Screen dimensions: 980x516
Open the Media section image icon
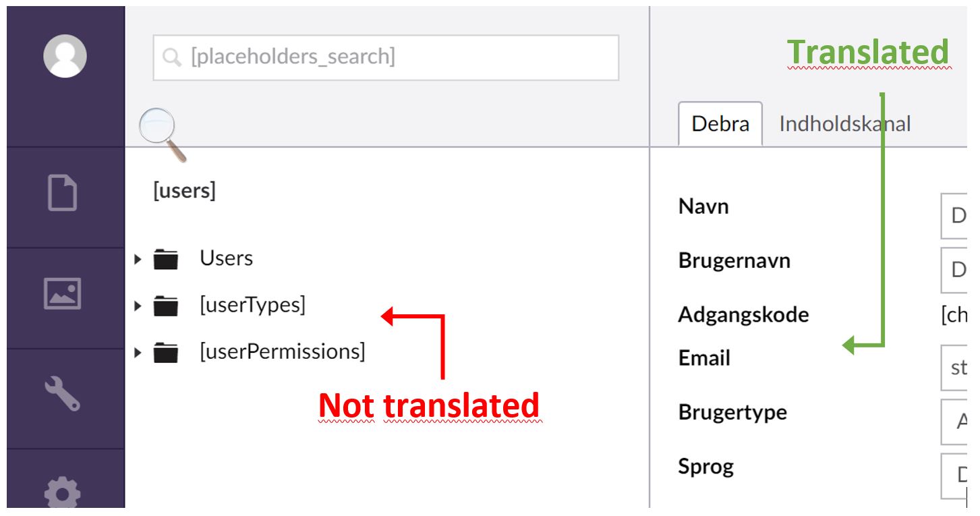click(x=62, y=293)
